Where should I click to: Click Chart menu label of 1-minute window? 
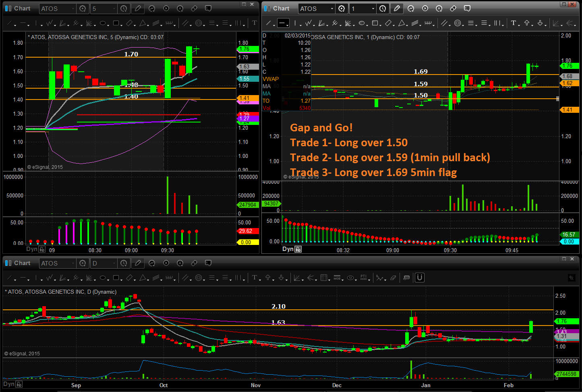281,8
